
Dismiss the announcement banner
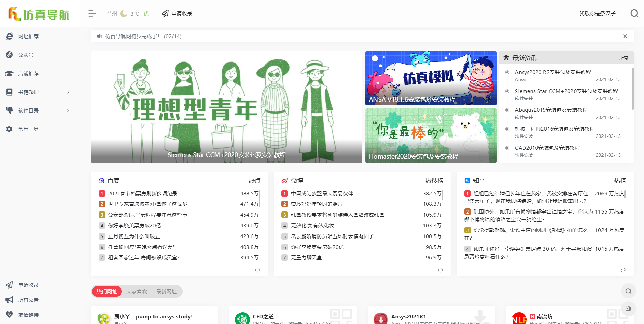(625, 36)
